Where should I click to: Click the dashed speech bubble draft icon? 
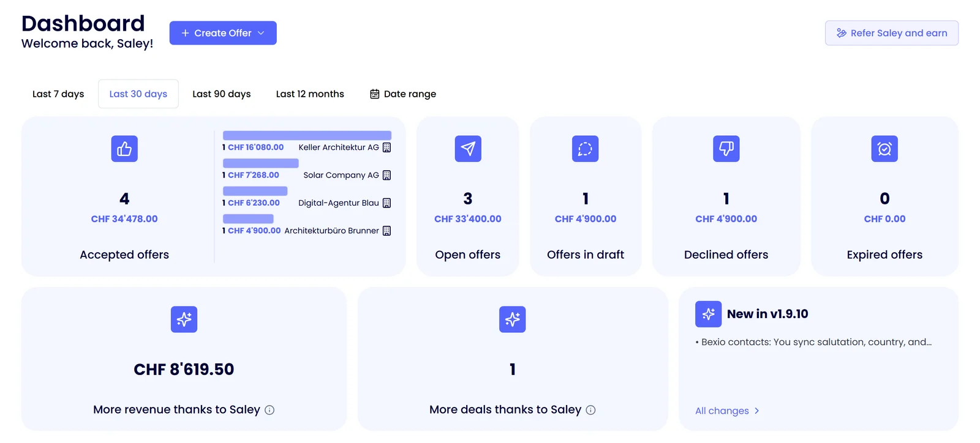[585, 149]
